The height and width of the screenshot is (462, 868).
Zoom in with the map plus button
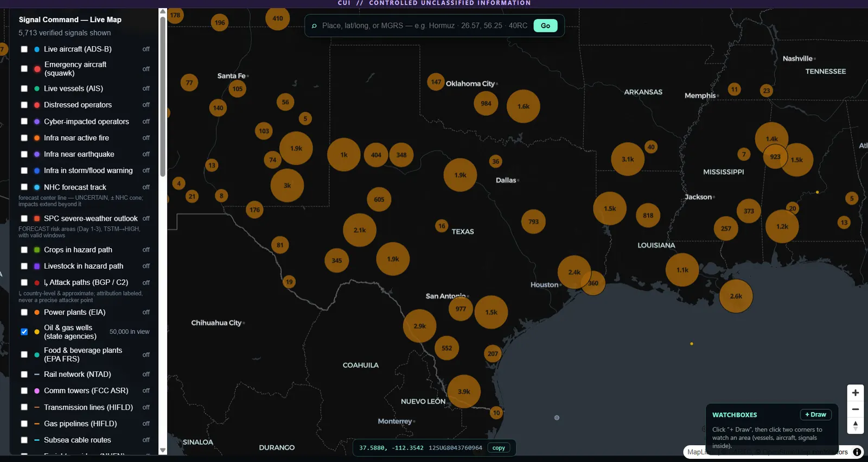click(856, 393)
